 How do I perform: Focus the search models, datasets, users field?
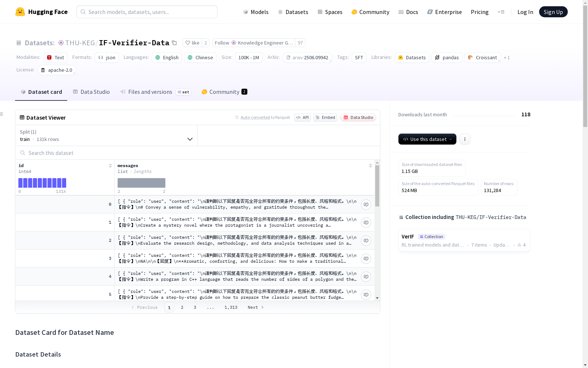tap(147, 12)
